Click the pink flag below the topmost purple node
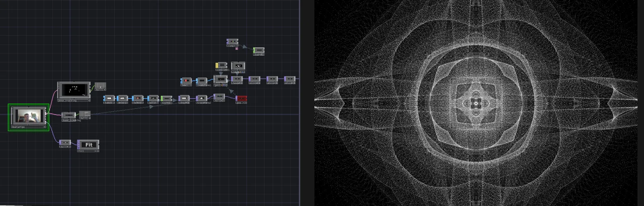 tap(237, 49)
